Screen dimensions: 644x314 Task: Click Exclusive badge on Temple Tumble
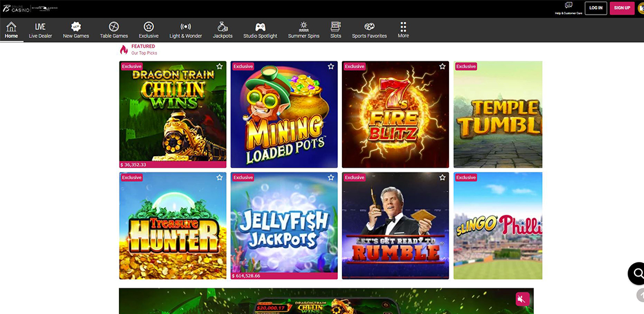pos(466,67)
